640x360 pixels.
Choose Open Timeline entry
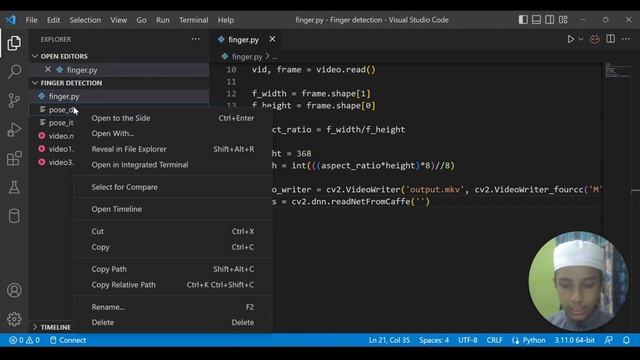pyautogui.click(x=173, y=209)
